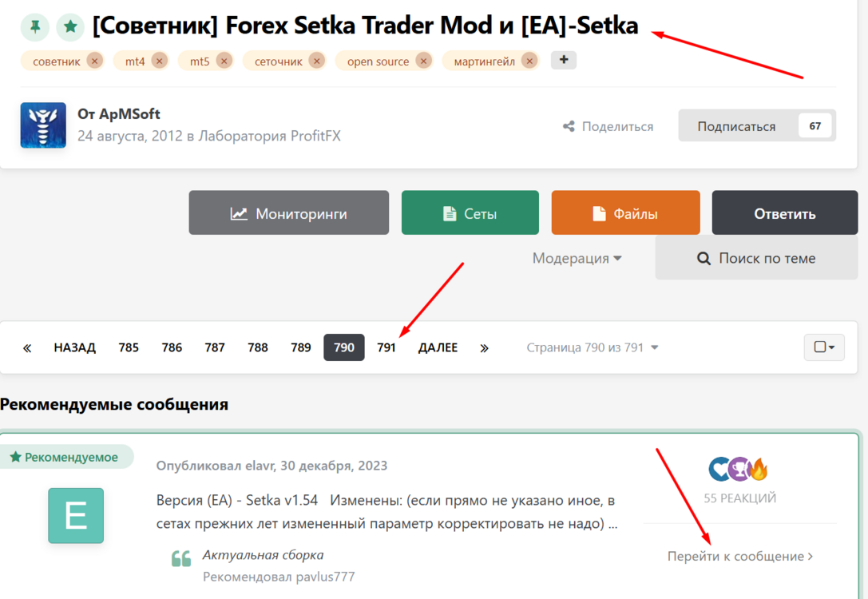Click Перейти к сообщение link
Image resolution: width=868 pixels, height=599 pixels.
click(740, 557)
